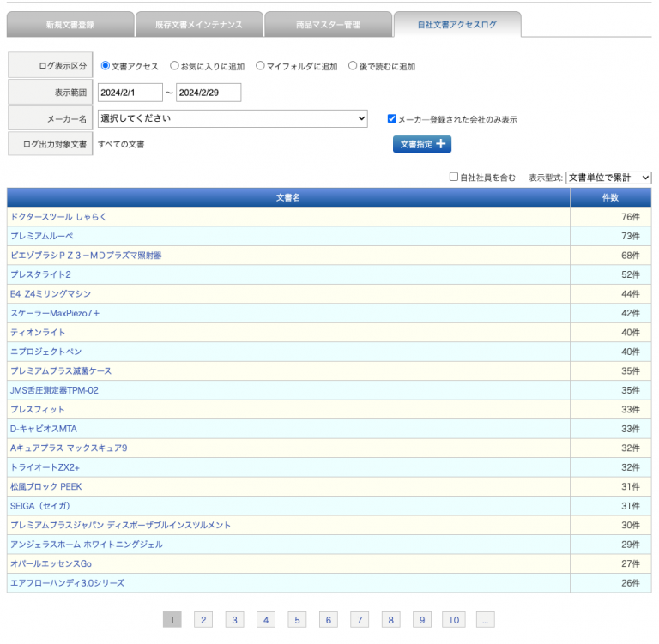This screenshot has width=659, height=644.
Task: Open the 松風ブロック PEEK link
Action: tap(45, 487)
